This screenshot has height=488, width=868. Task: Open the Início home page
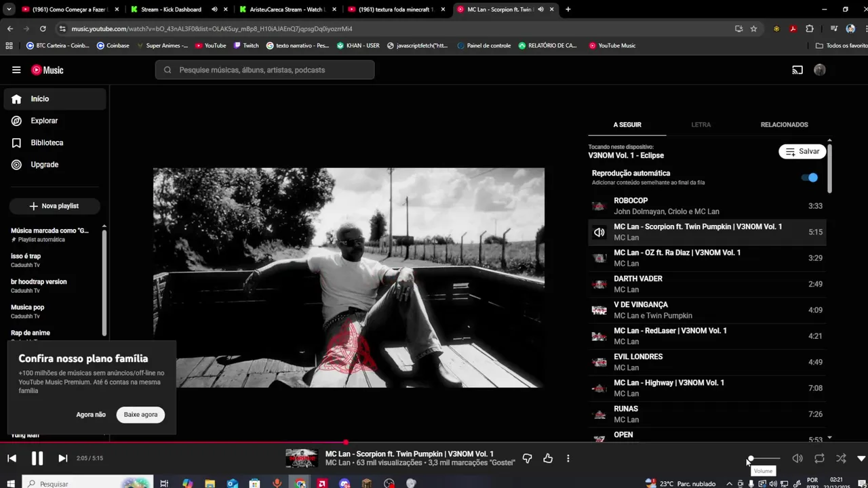pyautogui.click(x=55, y=99)
